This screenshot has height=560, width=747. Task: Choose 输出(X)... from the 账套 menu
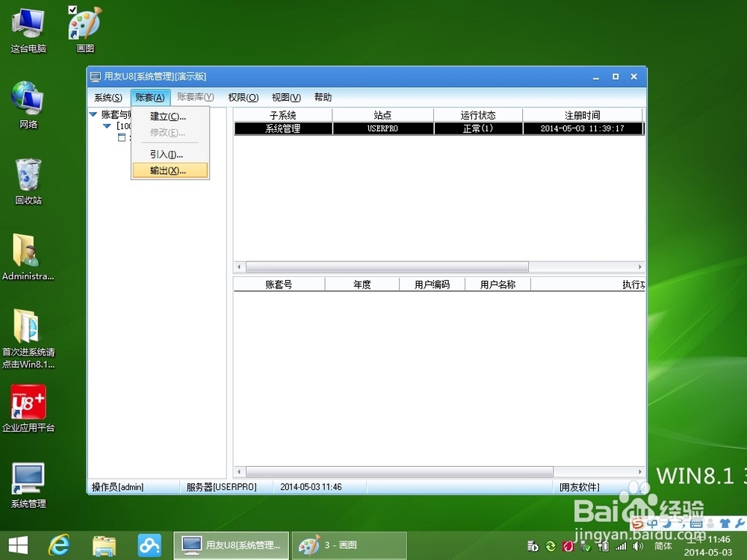pyautogui.click(x=170, y=170)
